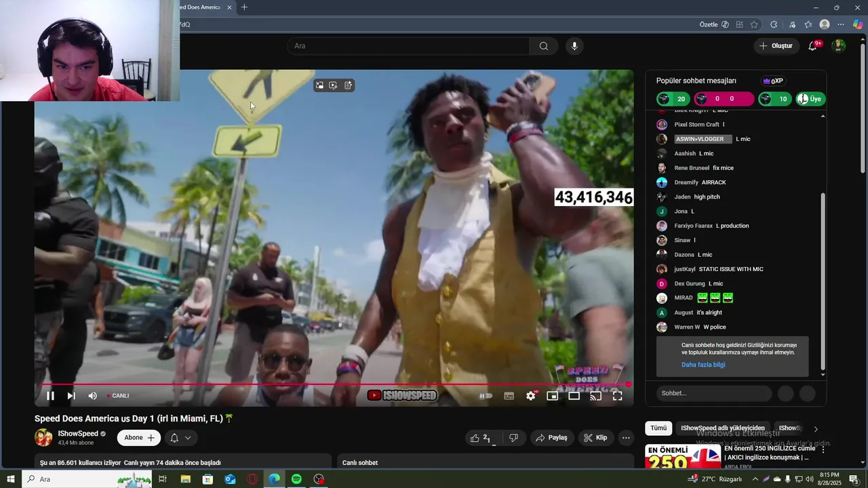Open browser extensions puzzle icon
Image resolution: width=868 pixels, height=488 pixels.
tap(774, 24)
